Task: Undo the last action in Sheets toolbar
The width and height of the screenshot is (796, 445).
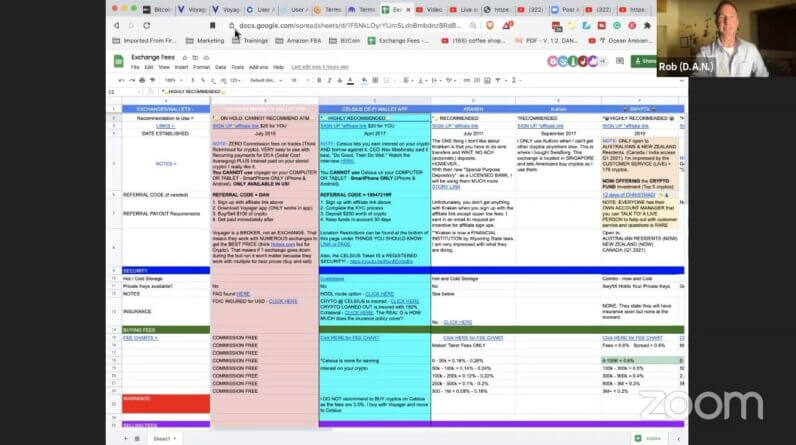Action: tap(121, 80)
